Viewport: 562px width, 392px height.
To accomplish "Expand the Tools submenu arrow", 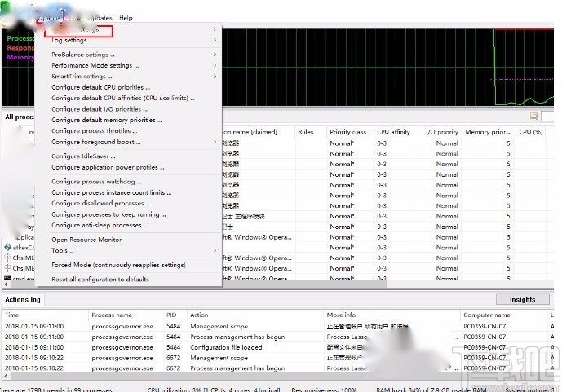I will pos(215,250).
